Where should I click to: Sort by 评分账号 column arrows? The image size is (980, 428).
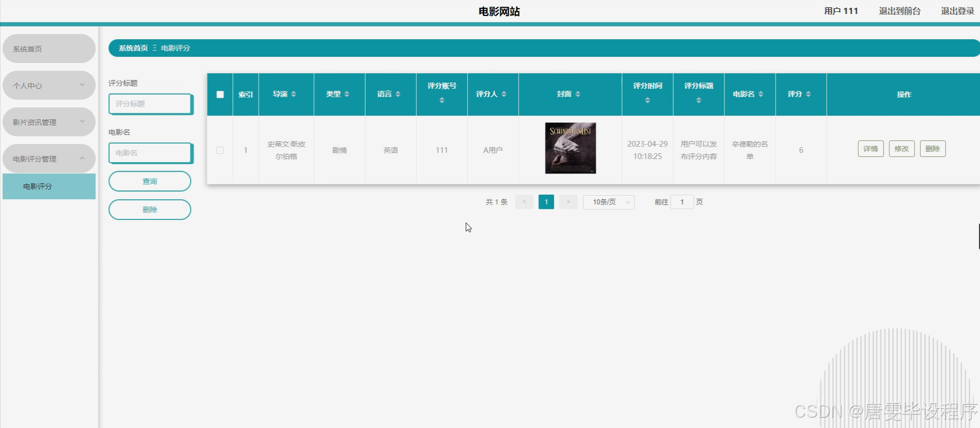coord(442,100)
